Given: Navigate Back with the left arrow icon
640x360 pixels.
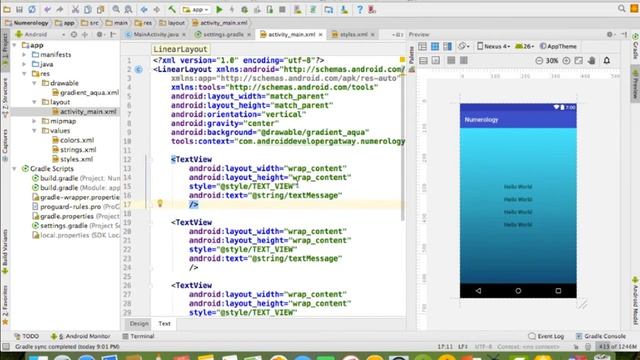Looking at the screenshot, I should coord(144,9).
